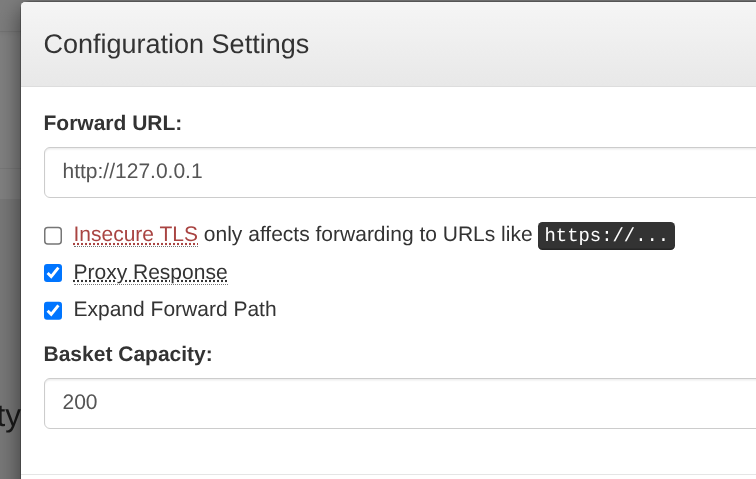The image size is (756, 479).
Task: Enable the Insecure TLS checkbox
Action: click(53, 236)
